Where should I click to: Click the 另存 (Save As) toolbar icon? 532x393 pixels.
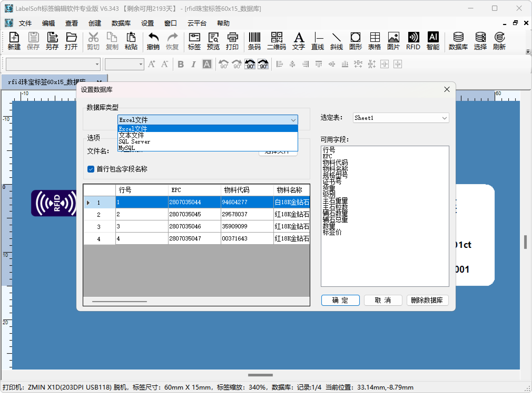[x=52, y=41]
